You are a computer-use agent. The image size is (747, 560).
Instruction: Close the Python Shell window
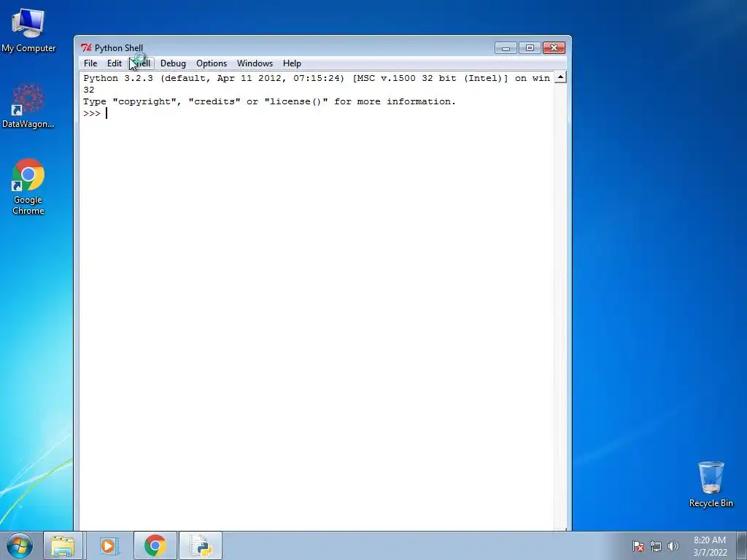click(x=554, y=47)
